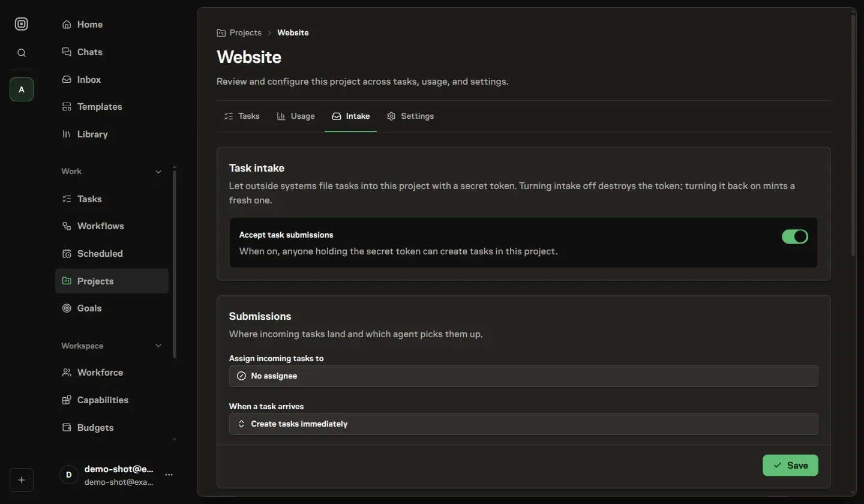Switch to the Tasks tab
The height and width of the screenshot is (504, 864).
pyautogui.click(x=242, y=116)
